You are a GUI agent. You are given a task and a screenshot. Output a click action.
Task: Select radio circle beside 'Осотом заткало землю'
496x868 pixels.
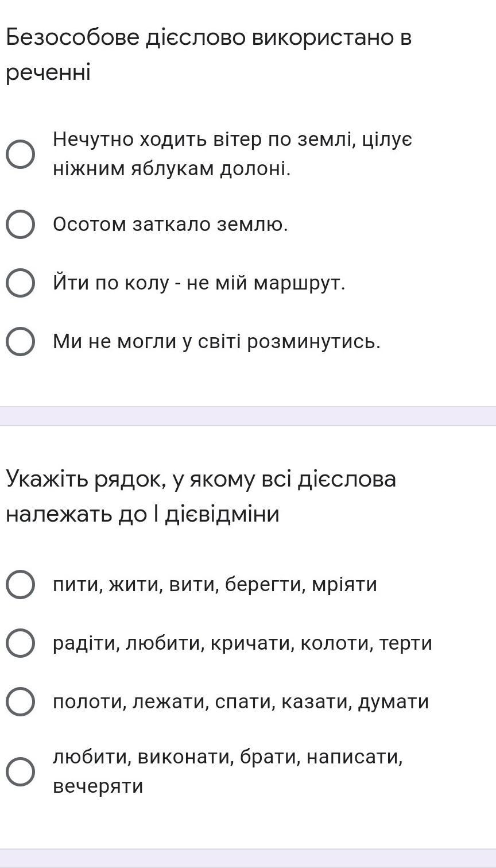(20, 224)
